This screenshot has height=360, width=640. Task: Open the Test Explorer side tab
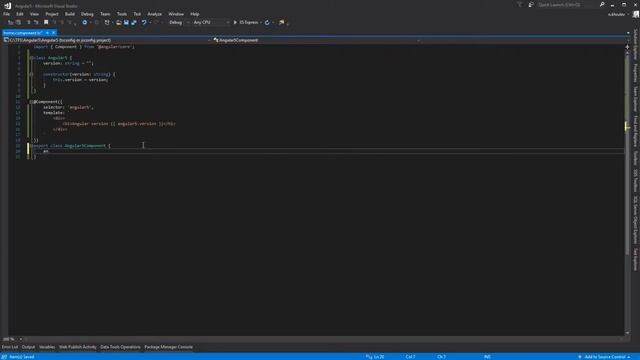(636, 259)
